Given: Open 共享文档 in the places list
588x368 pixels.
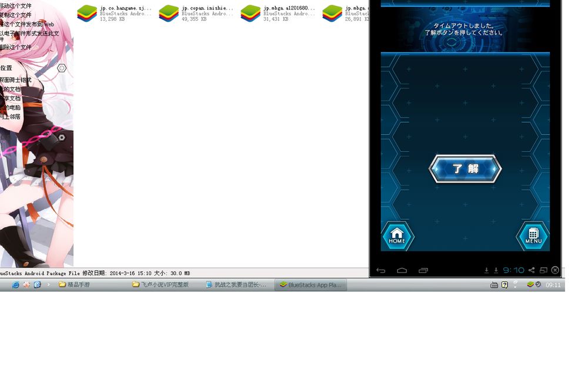Looking at the screenshot, I should (11, 98).
